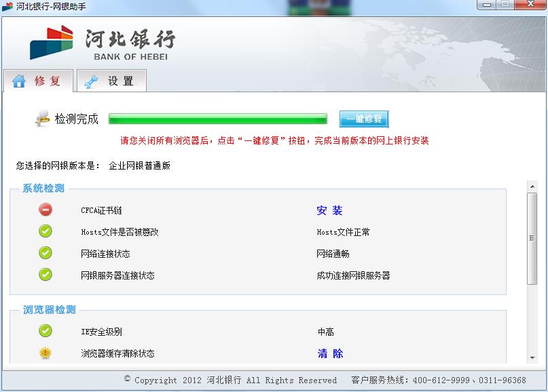Click green check icon for 网络连接状态

click(45, 253)
